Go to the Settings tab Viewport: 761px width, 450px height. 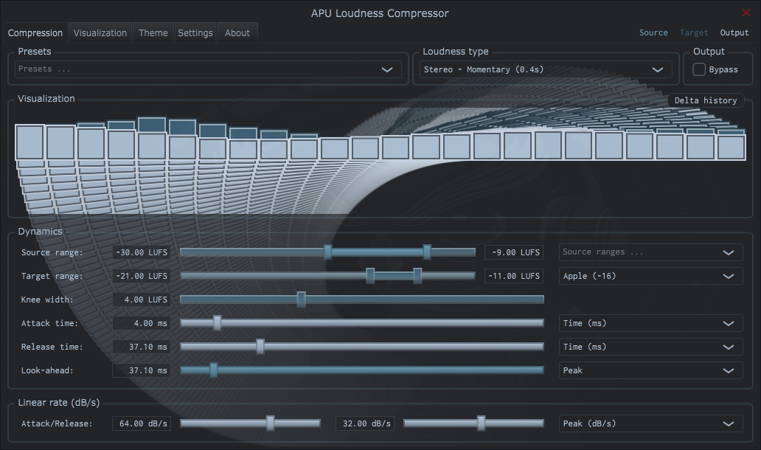tap(195, 33)
